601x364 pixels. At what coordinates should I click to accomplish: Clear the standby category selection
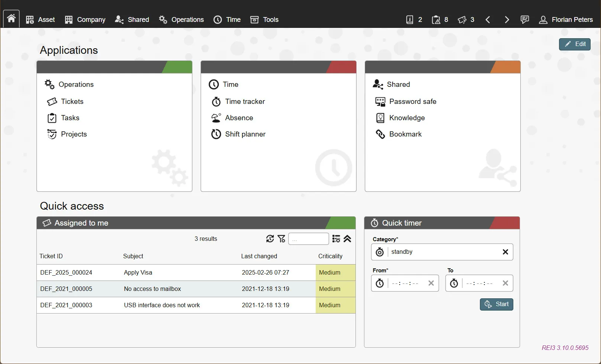click(x=505, y=252)
